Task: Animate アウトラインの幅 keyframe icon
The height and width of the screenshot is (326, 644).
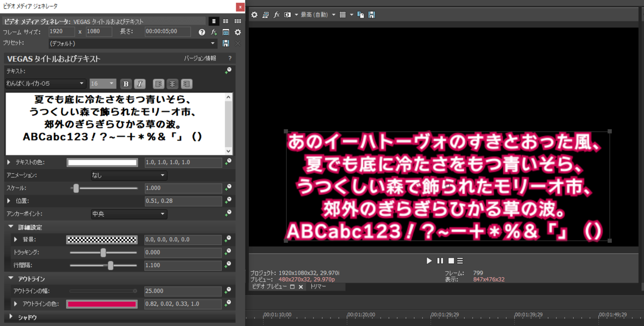Action: point(228,291)
